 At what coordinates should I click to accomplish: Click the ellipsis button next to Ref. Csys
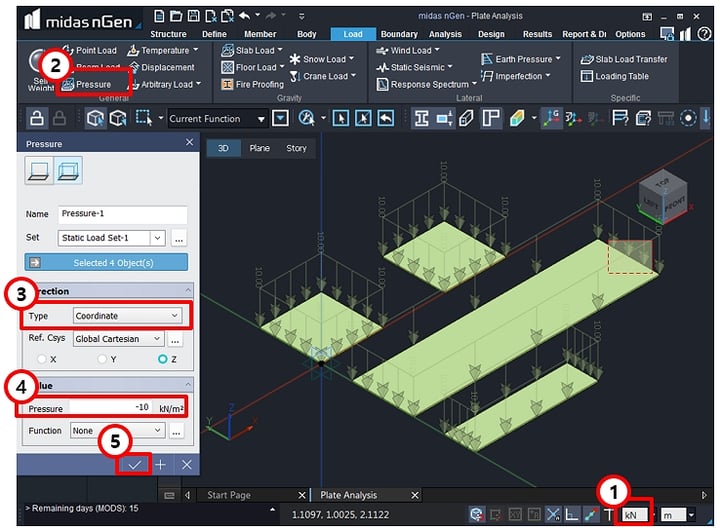pos(175,339)
